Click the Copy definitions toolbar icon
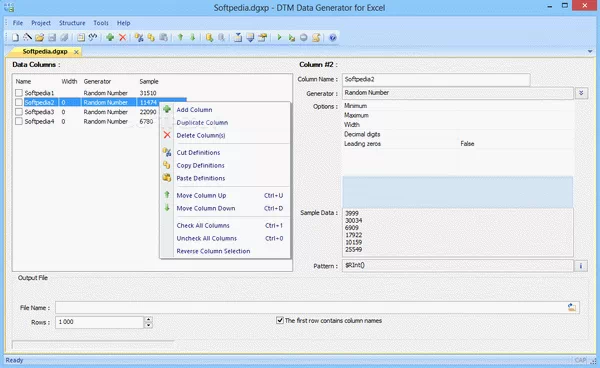This screenshot has height=368, width=600. pos(151,37)
